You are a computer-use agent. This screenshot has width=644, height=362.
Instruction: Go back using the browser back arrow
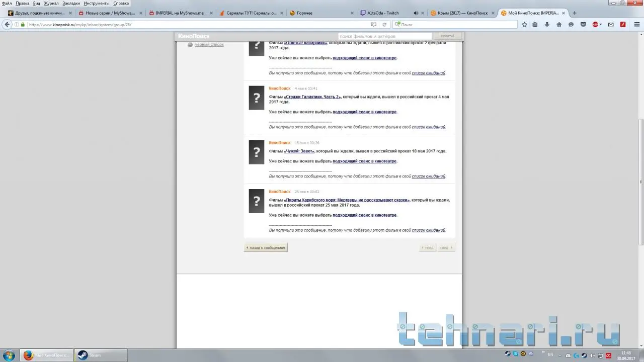click(7, 24)
